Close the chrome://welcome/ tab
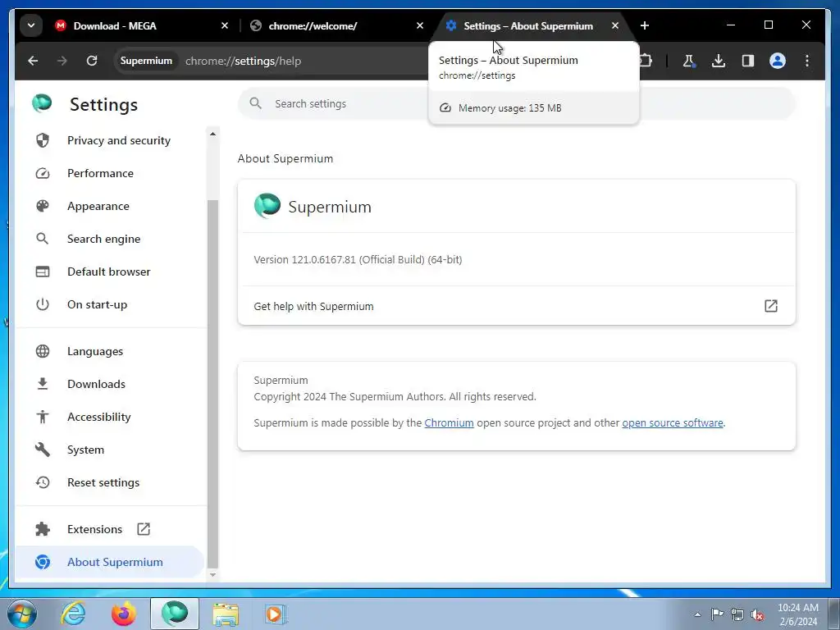 (420, 25)
